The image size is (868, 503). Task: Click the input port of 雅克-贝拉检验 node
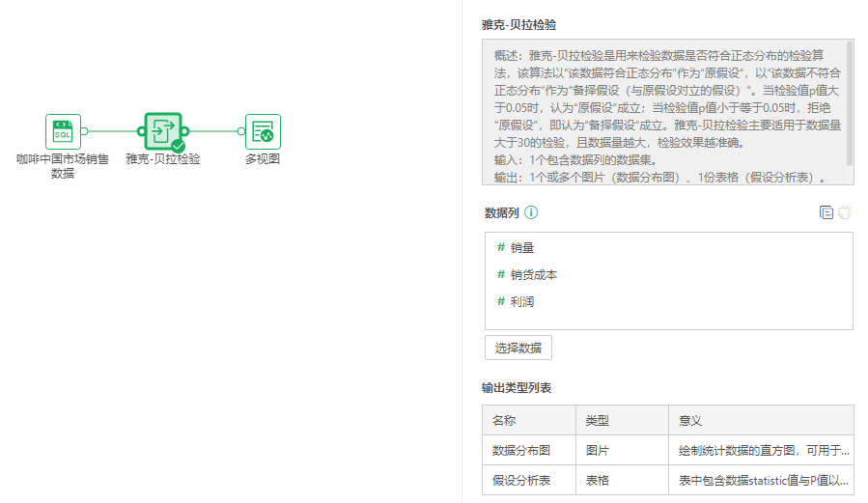pos(141,131)
